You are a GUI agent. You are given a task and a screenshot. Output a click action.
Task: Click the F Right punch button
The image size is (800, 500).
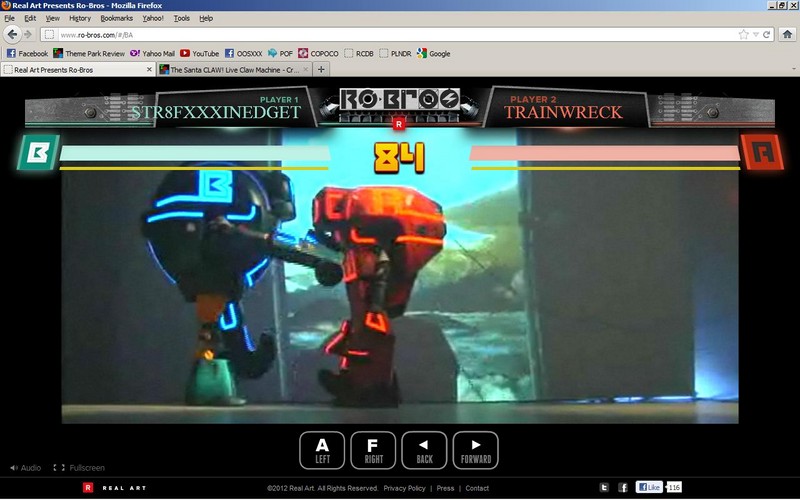373,450
